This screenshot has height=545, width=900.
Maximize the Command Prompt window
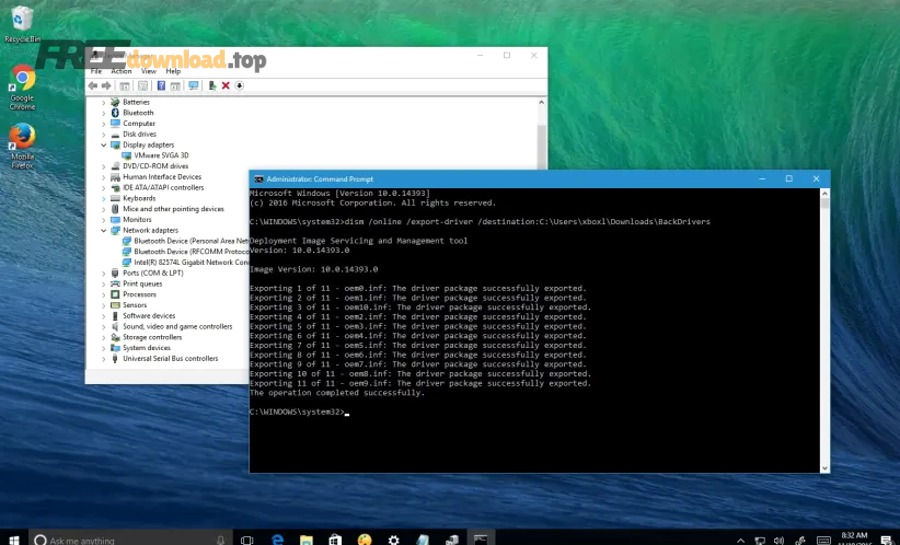pos(789,179)
